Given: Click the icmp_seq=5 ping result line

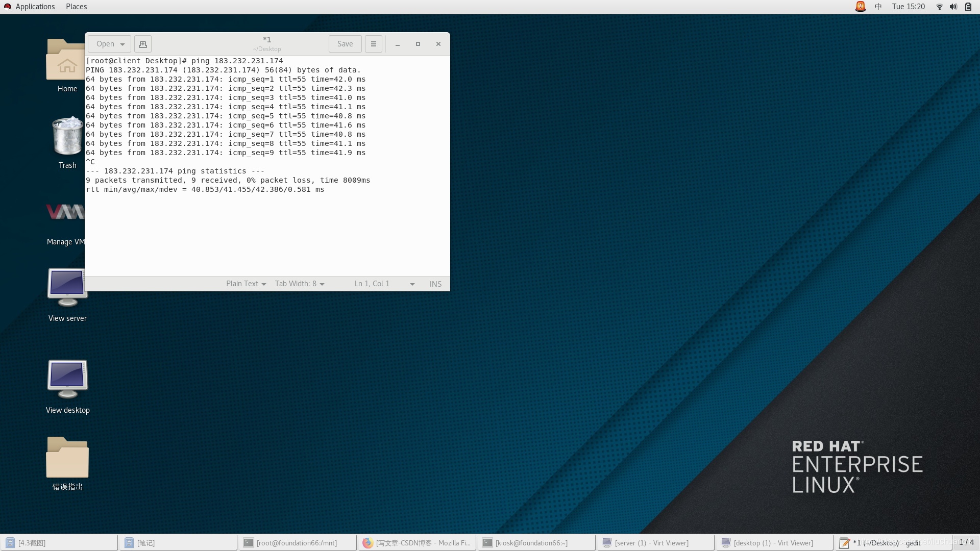Looking at the screenshot, I should click(x=226, y=116).
